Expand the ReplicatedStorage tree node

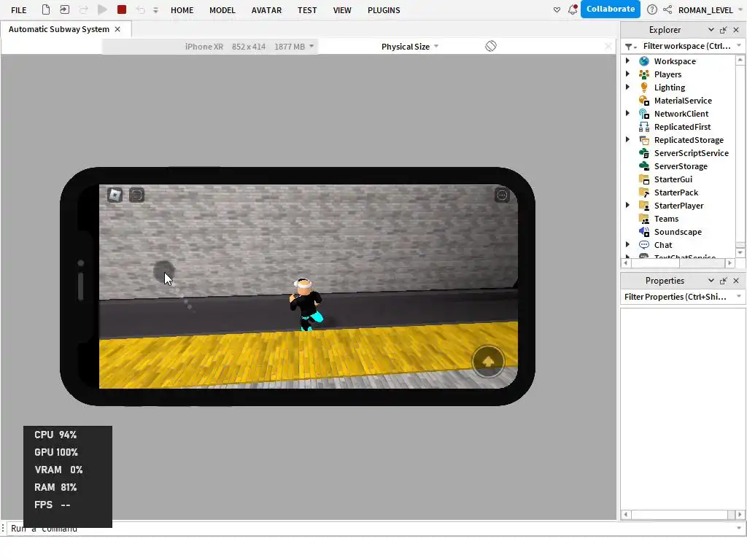[627, 139]
